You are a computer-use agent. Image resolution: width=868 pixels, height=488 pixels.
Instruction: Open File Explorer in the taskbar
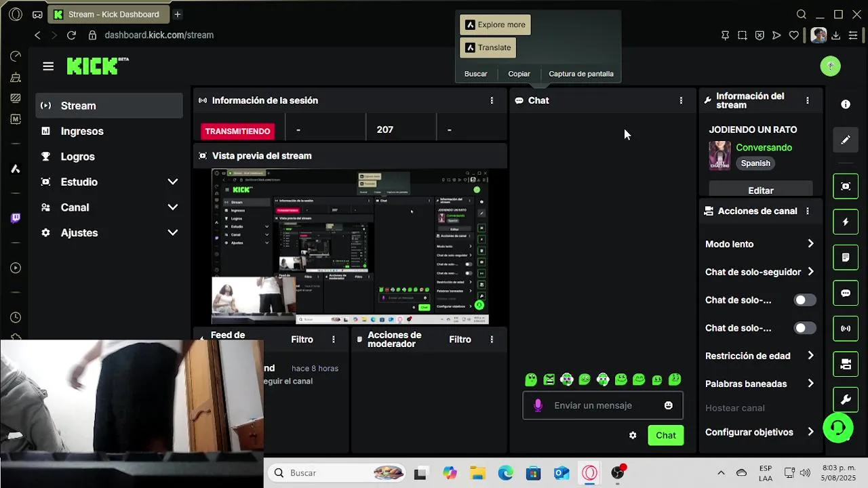pyautogui.click(x=477, y=473)
